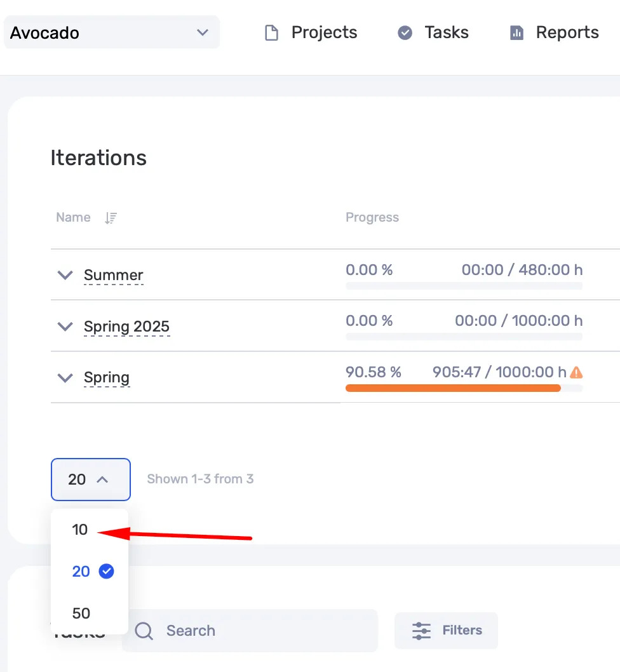Click the search magnifier icon
Image resolution: width=620 pixels, height=672 pixels.
pos(144,631)
